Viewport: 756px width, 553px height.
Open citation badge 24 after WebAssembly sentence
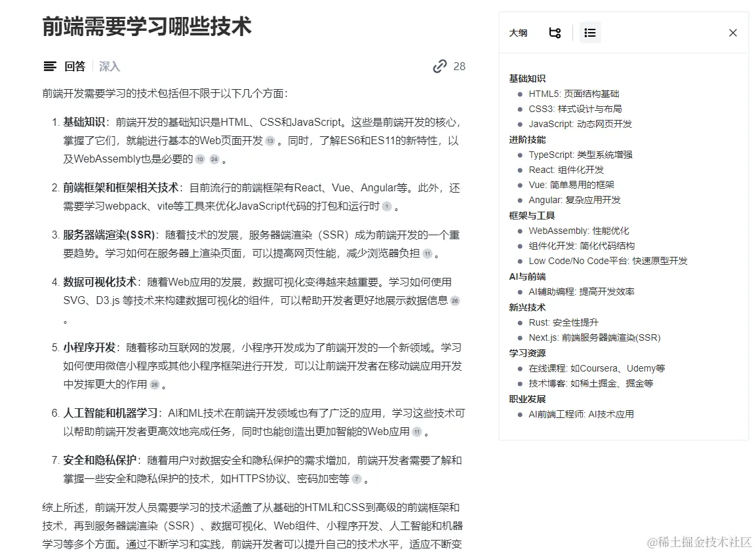click(x=214, y=159)
